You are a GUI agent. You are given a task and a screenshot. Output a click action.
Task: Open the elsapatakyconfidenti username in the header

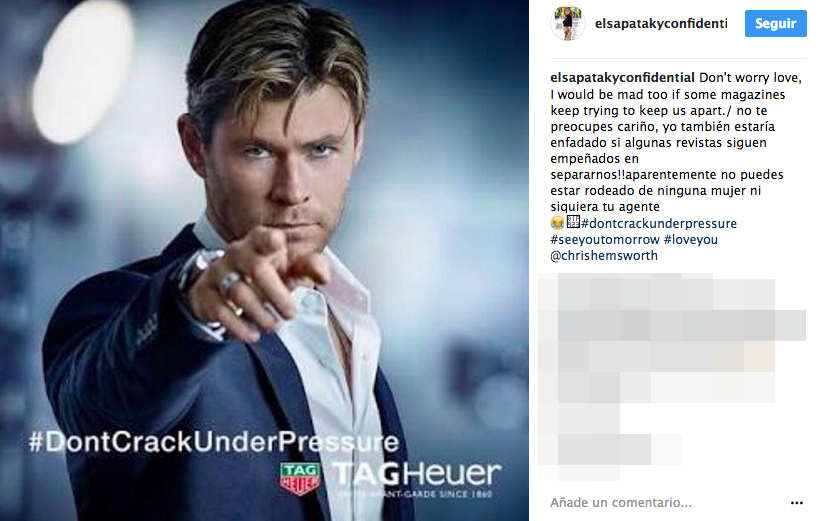point(661,24)
